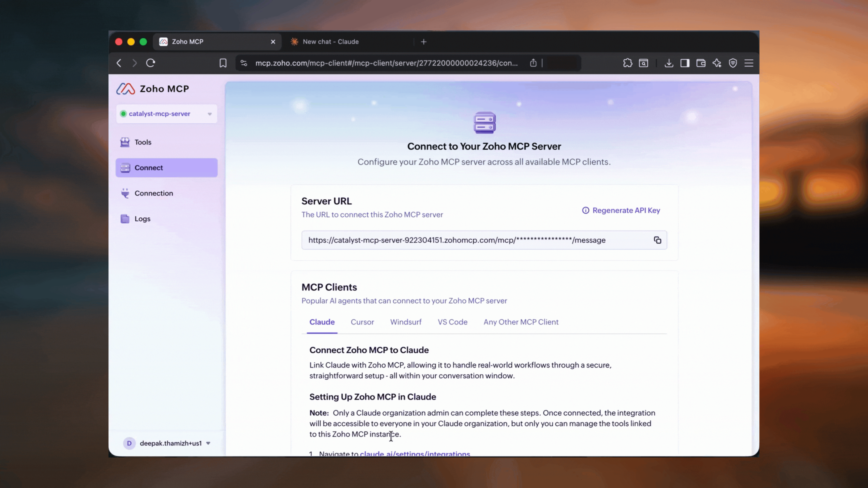Open the browser hamburger menu
The width and height of the screenshot is (868, 488).
[749, 63]
